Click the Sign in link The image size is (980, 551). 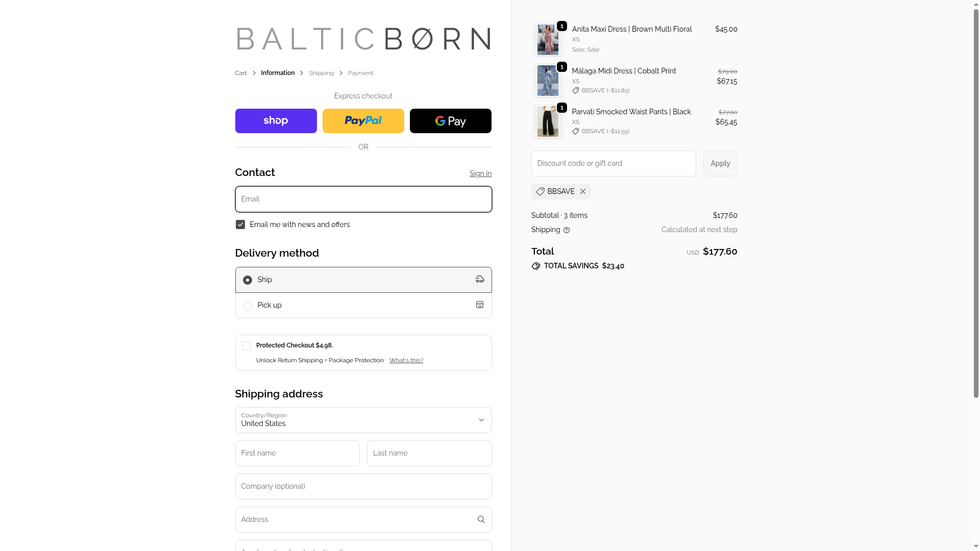tap(480, 173)
